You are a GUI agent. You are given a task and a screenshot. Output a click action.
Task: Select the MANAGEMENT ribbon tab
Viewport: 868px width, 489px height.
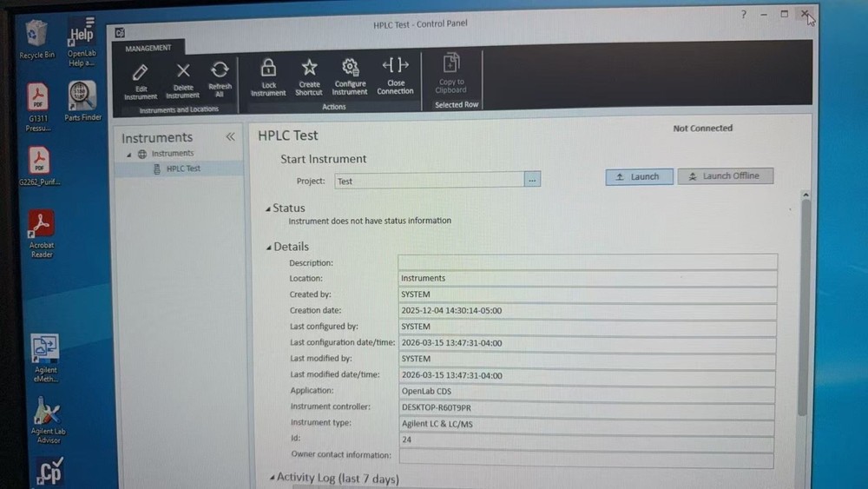(x=148, y=49)
